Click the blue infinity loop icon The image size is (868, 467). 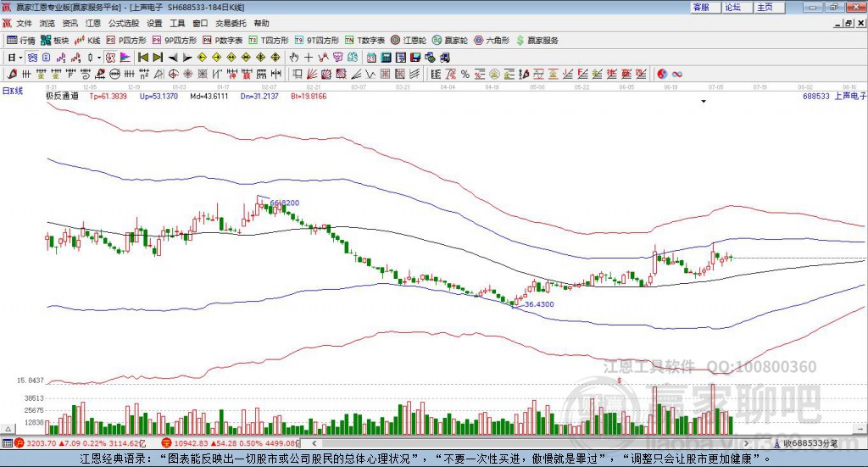pos(677,74)
